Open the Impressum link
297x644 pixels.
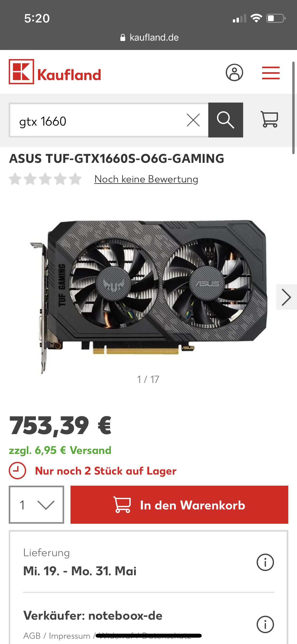(x=69, y=636)
